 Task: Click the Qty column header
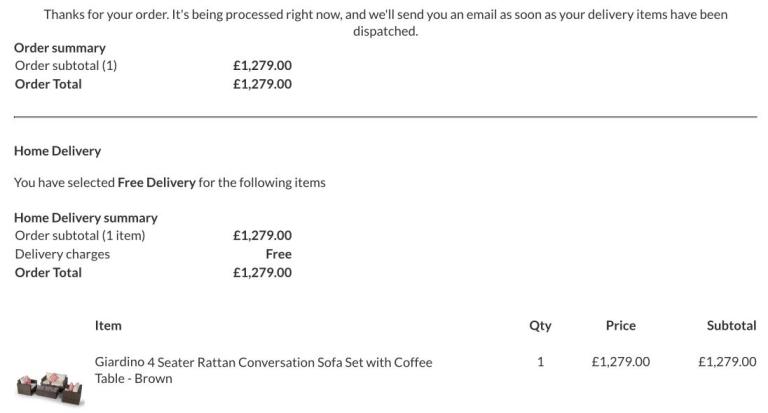(x=540, y=325)
